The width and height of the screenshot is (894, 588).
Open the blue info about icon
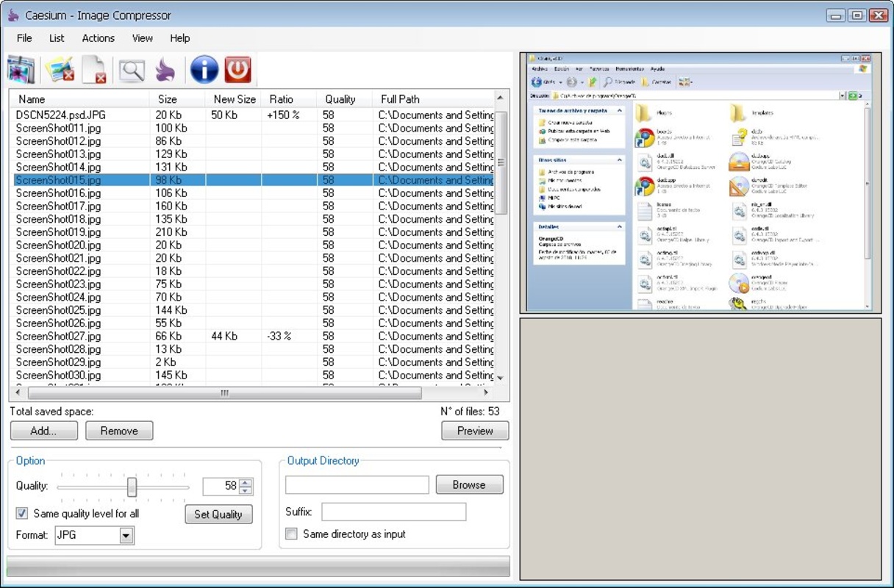(204, 70)
